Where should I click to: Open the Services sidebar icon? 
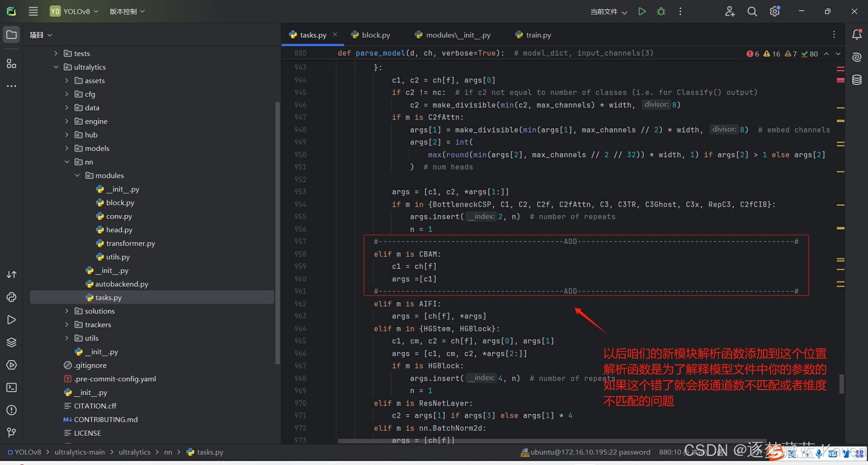click(11, 365)
